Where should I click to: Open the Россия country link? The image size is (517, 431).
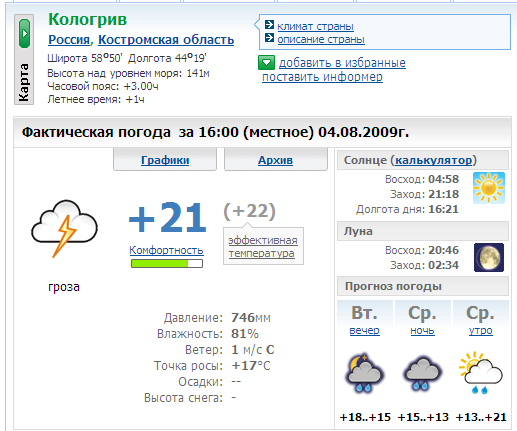coord(69,40)
